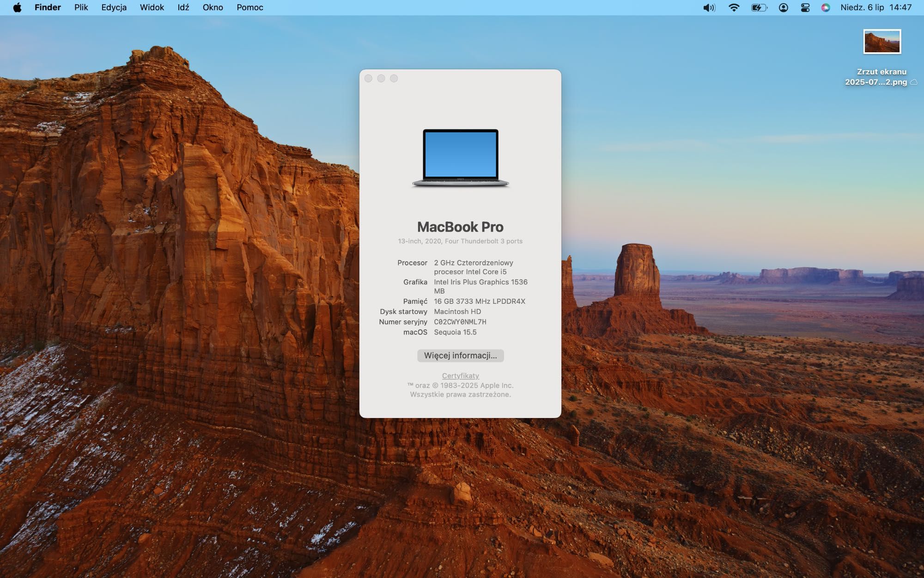Viewport: 924px width, 578px height.
Task: Open the Wi-Fi status menu
Action: (x=734, y=7)
